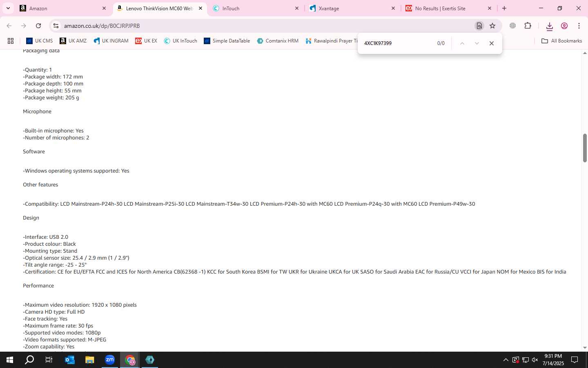The height and width of the screenshot is (368, 588).
Task: Show hidden system tray icons
Action: pyautogui.click(x=506, y=360)
